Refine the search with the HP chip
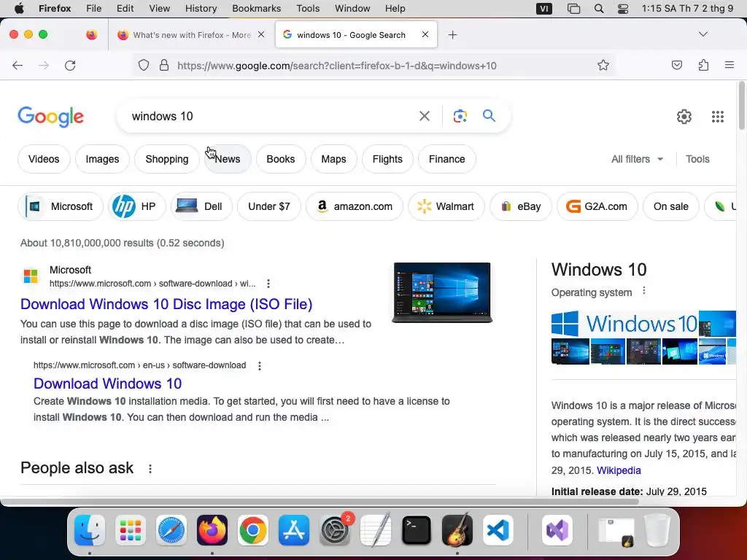The width and height of the screenshot is (747, 560). coord(136,206)
